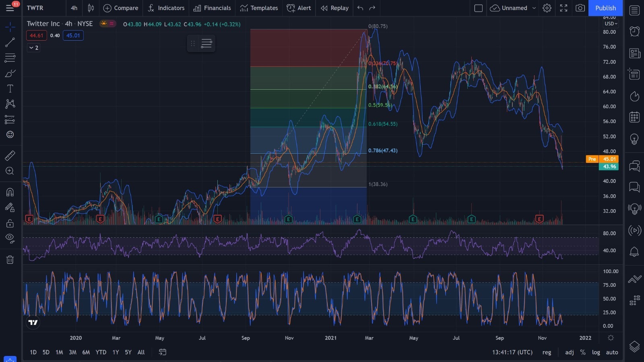Open the watchlist panel

(634, 10)
